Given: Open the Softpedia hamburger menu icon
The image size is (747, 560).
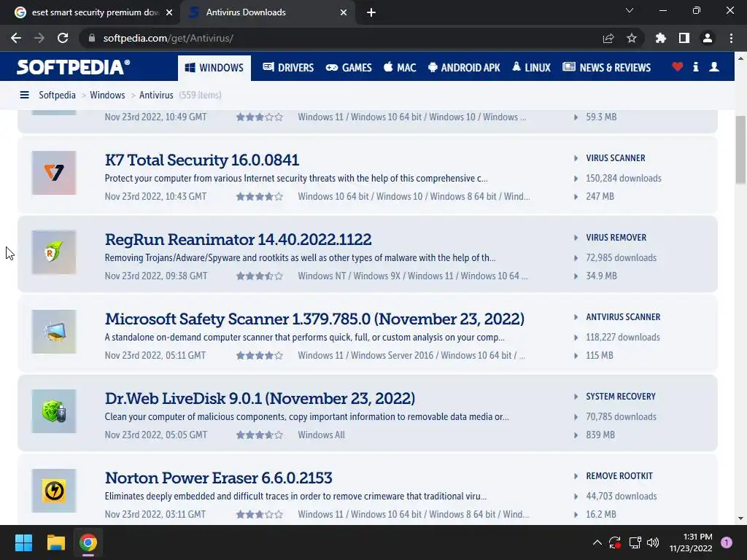Looking at the screenshot, I should pos(24,96).
